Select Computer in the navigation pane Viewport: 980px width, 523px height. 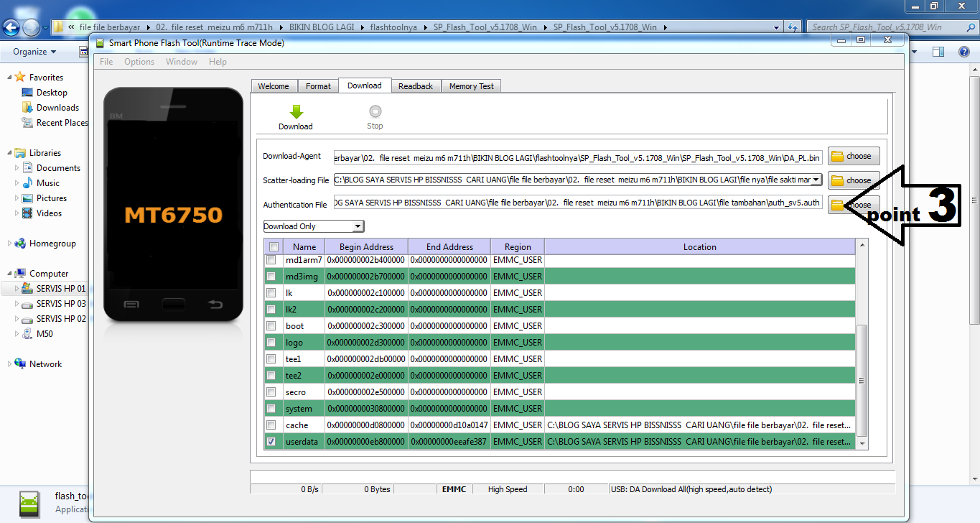[49, 274]
